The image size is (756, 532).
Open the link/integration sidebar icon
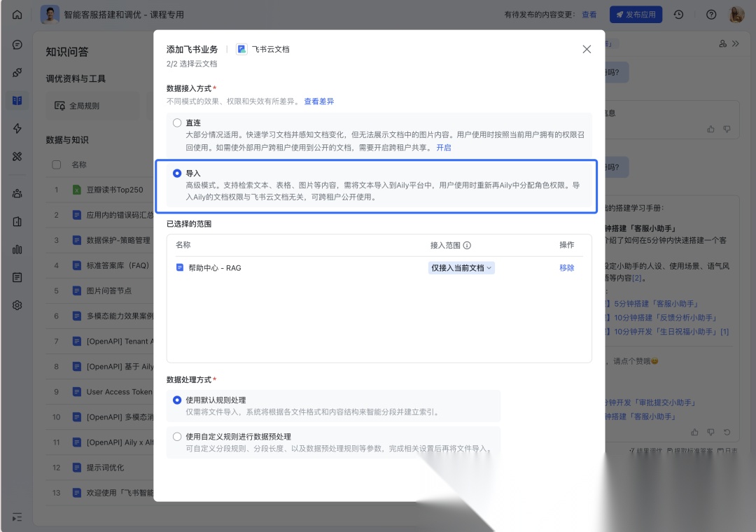click(17, 72)
